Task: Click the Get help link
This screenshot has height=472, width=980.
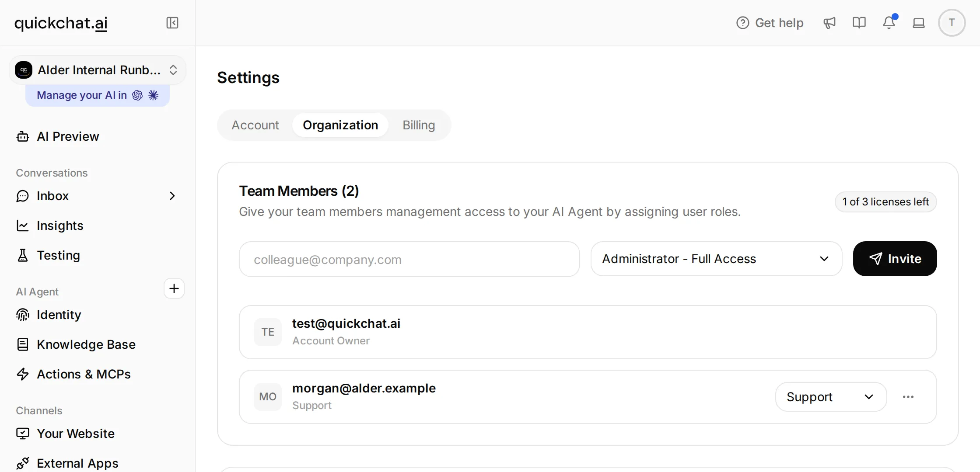Action: 770,23
